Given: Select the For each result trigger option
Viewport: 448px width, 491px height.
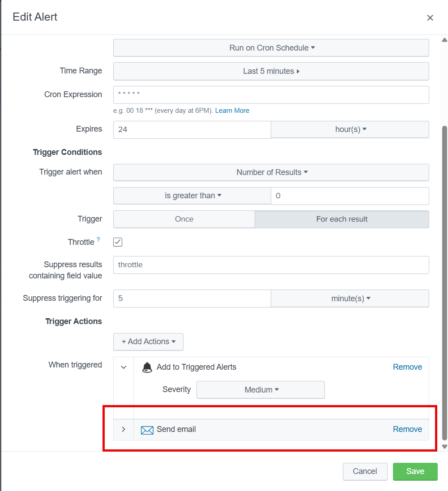Looking at the screenshot, I should [x=341, y=219].
